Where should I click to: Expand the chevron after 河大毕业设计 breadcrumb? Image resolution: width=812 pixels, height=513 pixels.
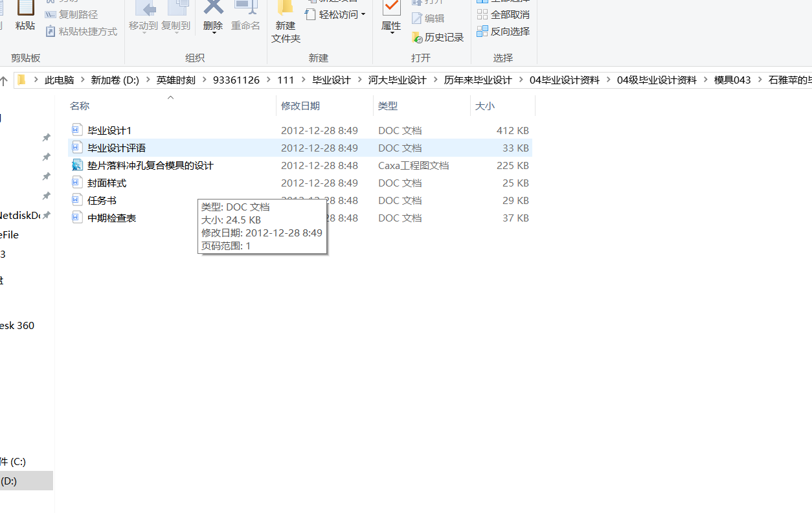pos(435,80)
